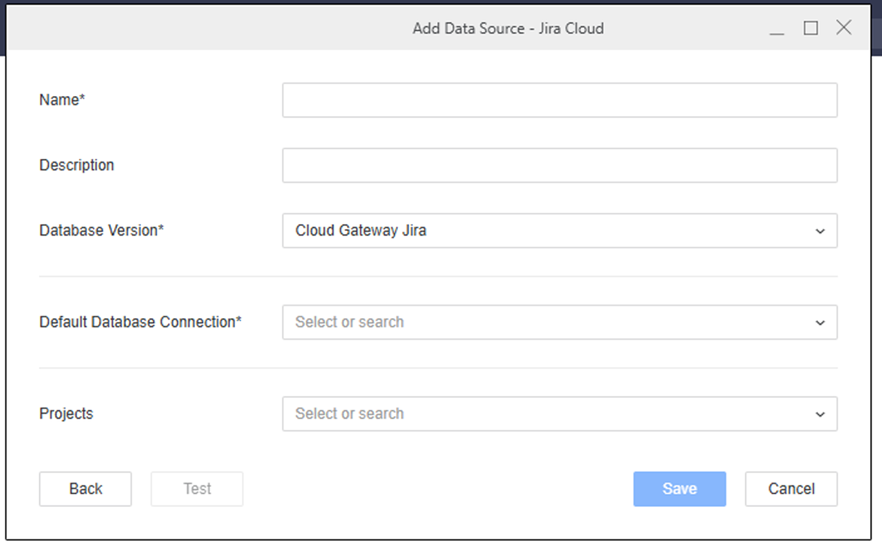This screenshot has width=882, height=549.
Task: Click the Projects dropdown chevron arrow
Action: pyautogui.click(x=820, y=414)
